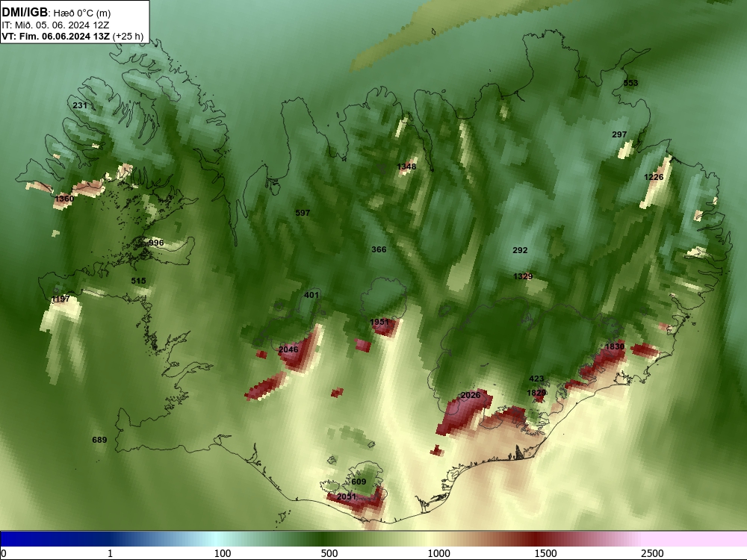
Task: Select the color scale label 100
Action: [x=223, y=553]
